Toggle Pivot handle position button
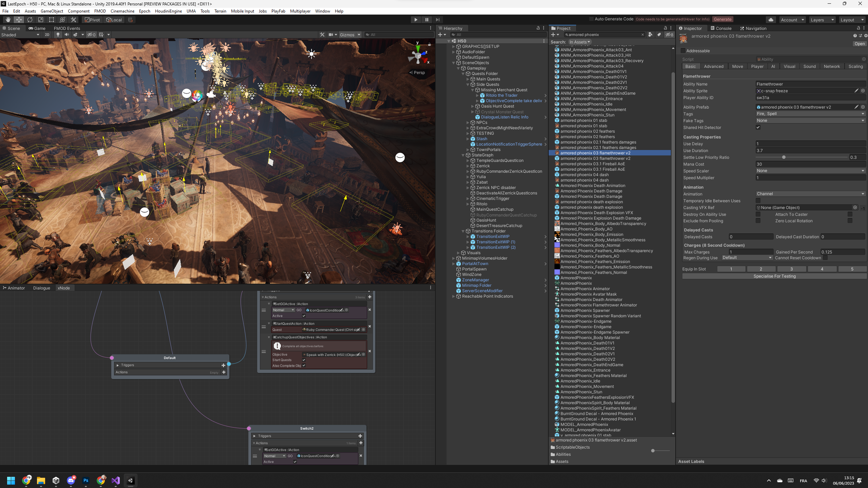 (x=92, y=20)
